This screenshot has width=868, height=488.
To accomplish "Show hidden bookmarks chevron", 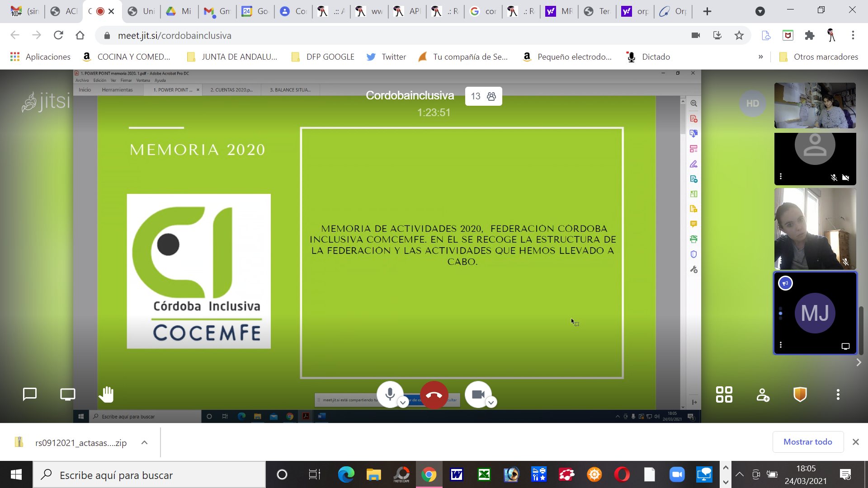I will click(761, 57).
